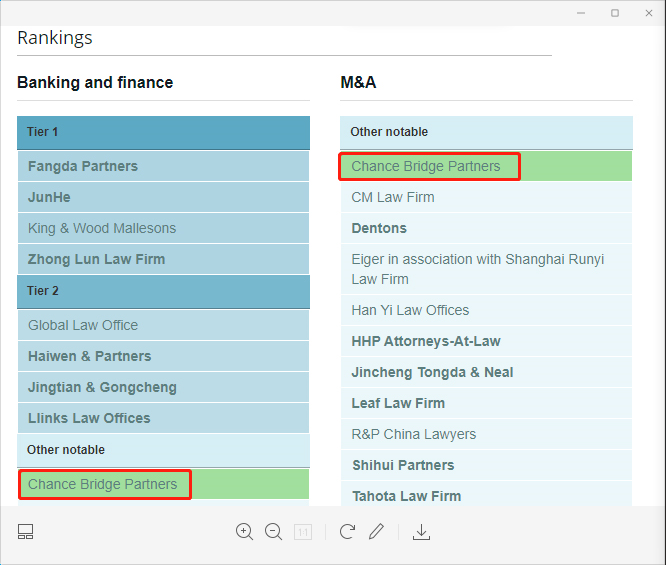Image resolution: width=666 pixels, height=565 pixels.
Task: Open the edit pencil tool
Action: (x=376, y=531)
